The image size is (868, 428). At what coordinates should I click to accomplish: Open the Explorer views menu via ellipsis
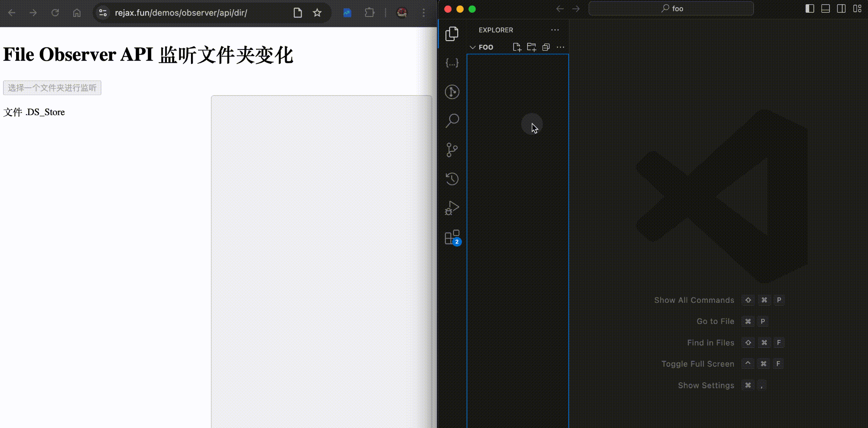[x=555, y=30]
